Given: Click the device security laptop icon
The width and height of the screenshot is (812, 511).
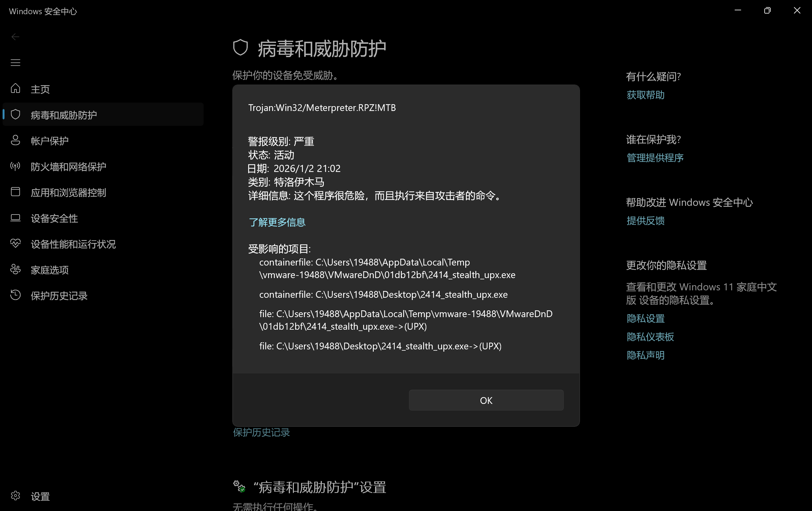Looking at the screenshot, I should [x=15, y=218].
